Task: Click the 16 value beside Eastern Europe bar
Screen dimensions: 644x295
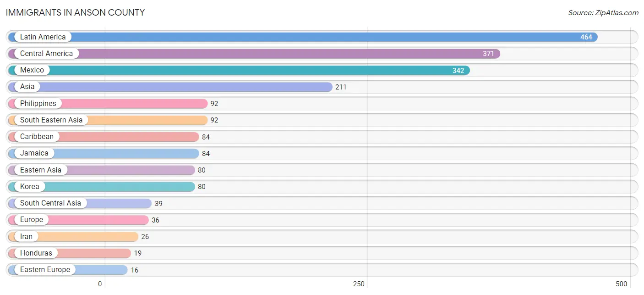Action: pos(135,270)
